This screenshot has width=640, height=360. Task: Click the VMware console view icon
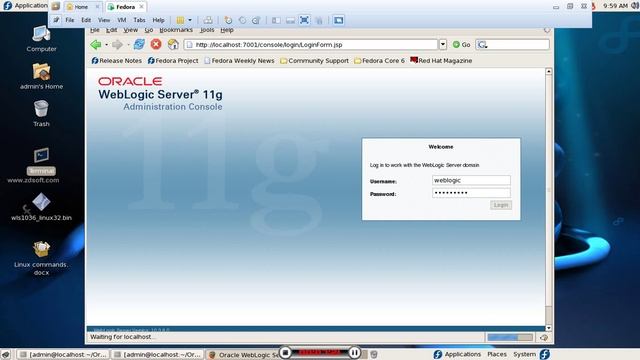[338, 20]
